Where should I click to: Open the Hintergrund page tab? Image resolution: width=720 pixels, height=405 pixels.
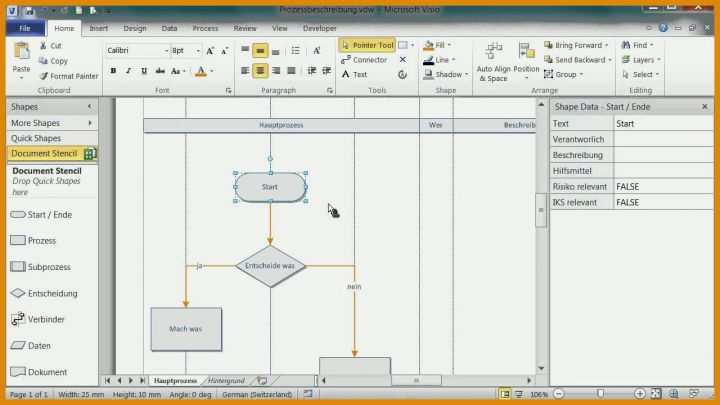(226, 381)
